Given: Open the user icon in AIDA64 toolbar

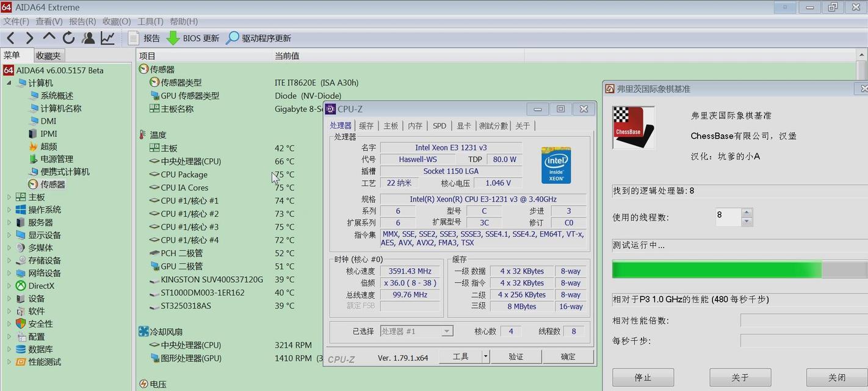Looking at the screenshot, I should [x=89, y=38].
